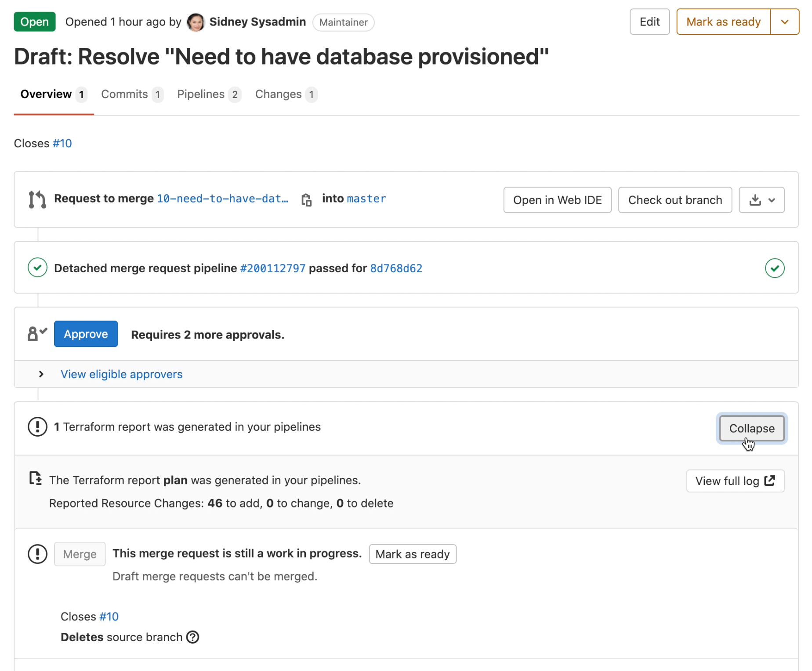Click the merge request diagram icon

pyautogui.click(x=37, y=199)
